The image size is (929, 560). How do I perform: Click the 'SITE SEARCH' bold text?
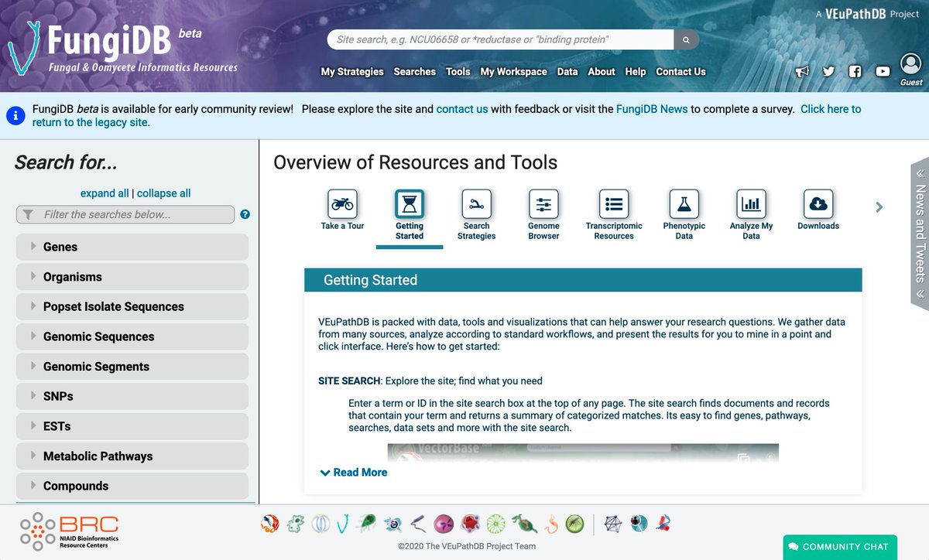tap(349, 381)
